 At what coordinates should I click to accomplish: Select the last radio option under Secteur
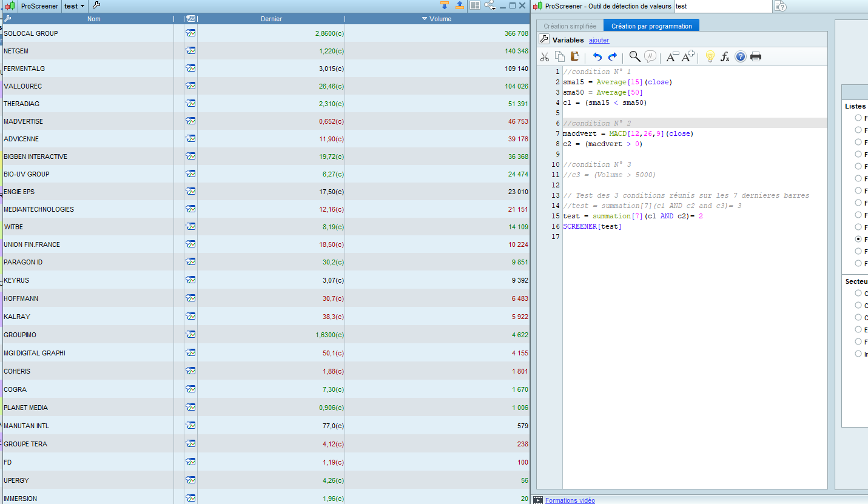coord(858,354)
